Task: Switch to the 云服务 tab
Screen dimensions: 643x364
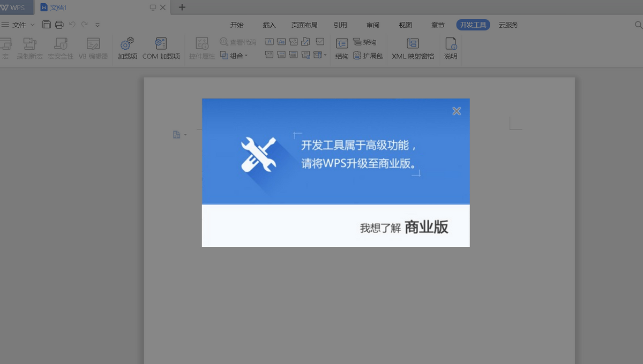Action: [x=508, y=25]
